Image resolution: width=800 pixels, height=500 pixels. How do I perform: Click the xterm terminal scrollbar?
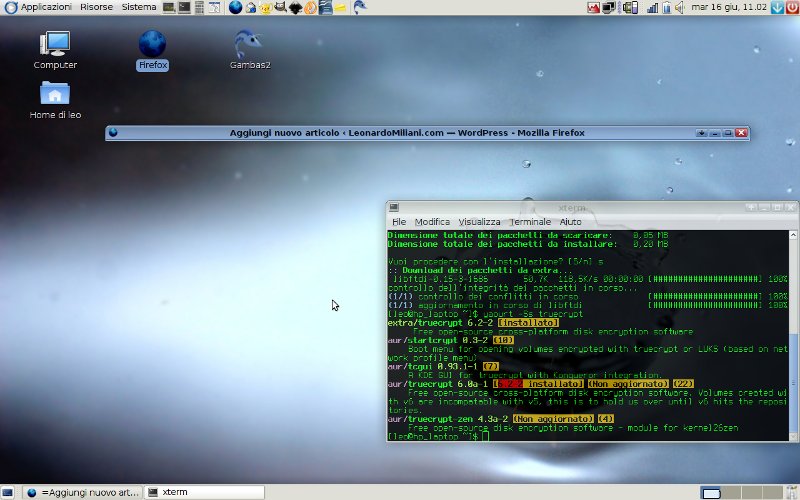point(793,335)
